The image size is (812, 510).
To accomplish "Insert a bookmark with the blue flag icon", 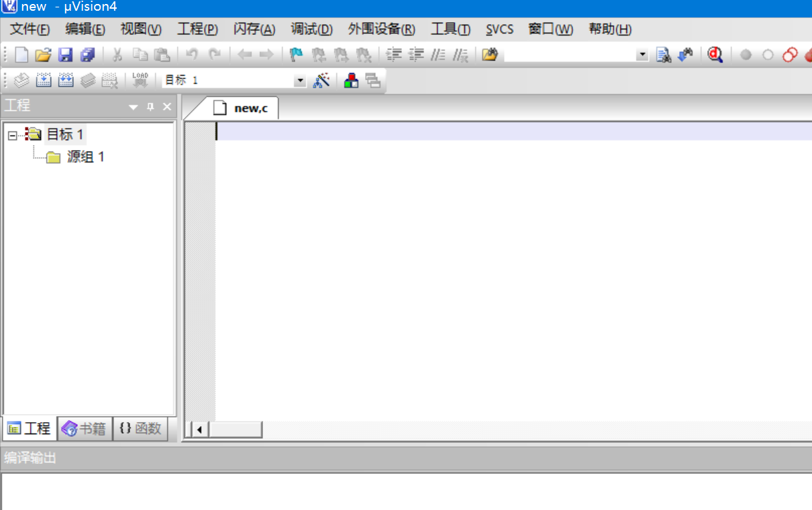I will point(296,55).
